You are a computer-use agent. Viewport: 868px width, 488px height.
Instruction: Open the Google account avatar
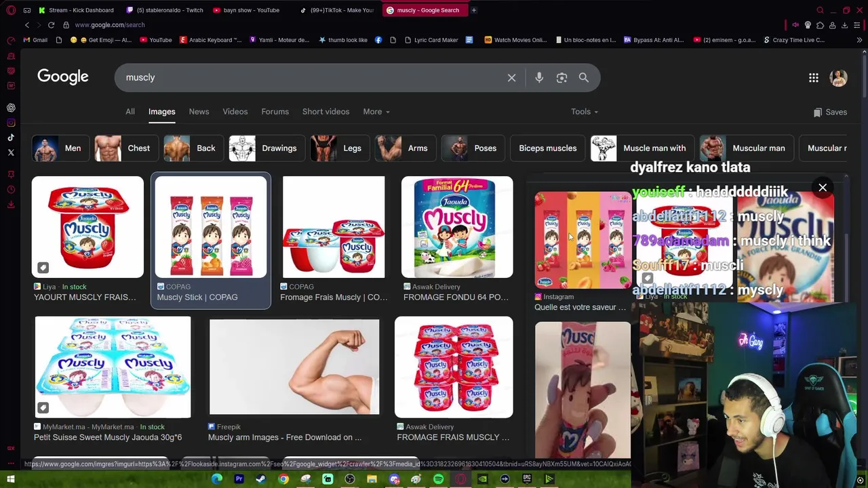point(839,77)
